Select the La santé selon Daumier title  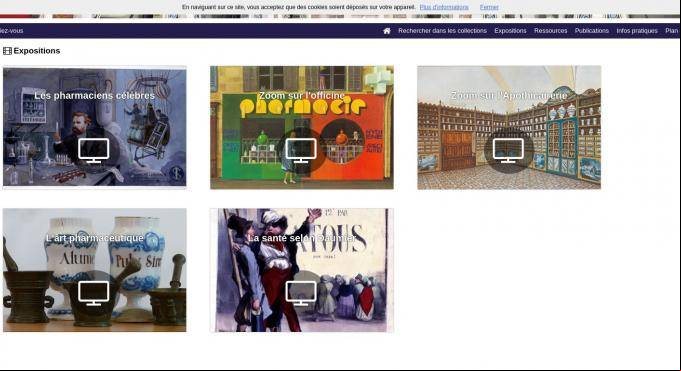pyautogui.click(x=301, y=238)
